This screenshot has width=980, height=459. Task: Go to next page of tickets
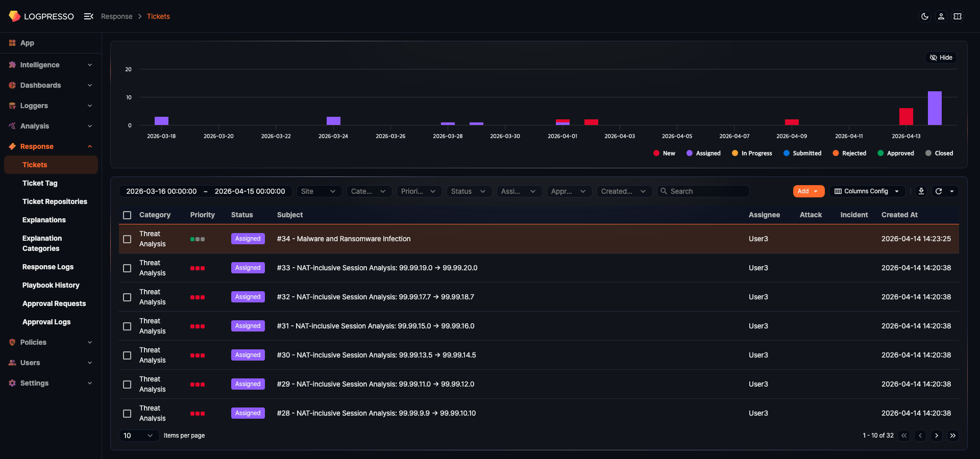coord(936,436)
